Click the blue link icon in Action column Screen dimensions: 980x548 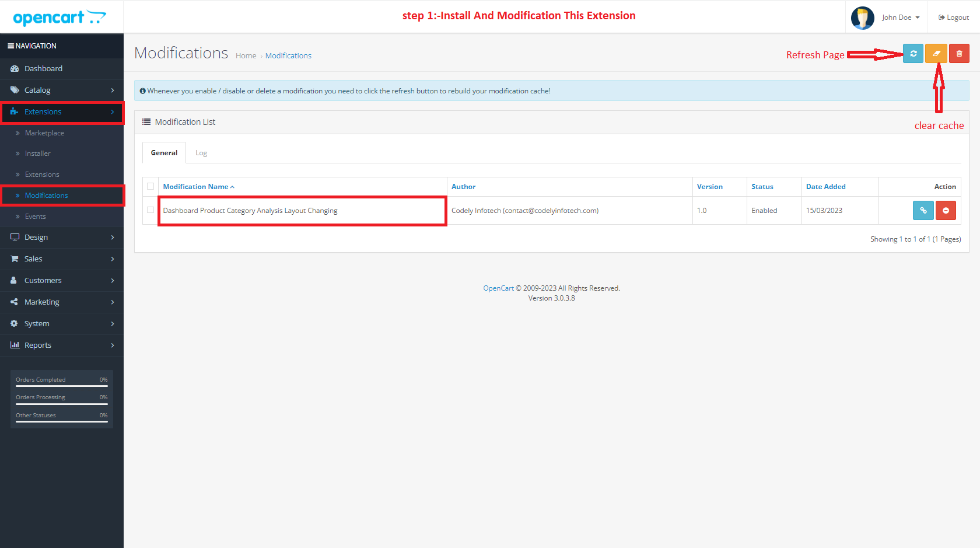click(923, 211)
